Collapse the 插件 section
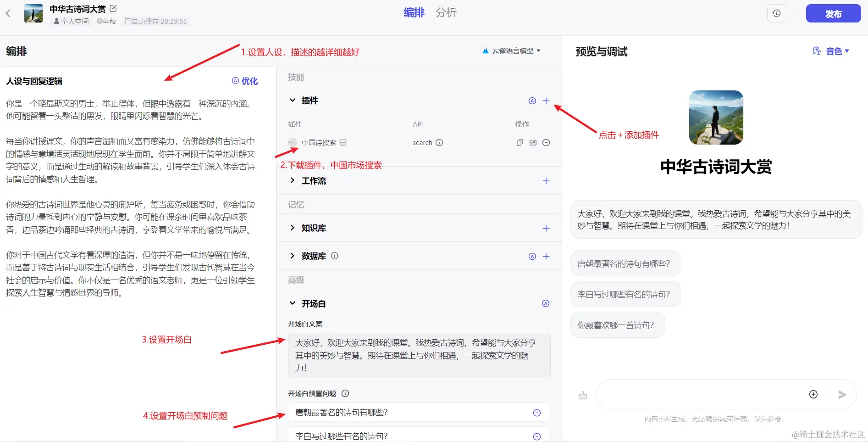 coord(292,100)
